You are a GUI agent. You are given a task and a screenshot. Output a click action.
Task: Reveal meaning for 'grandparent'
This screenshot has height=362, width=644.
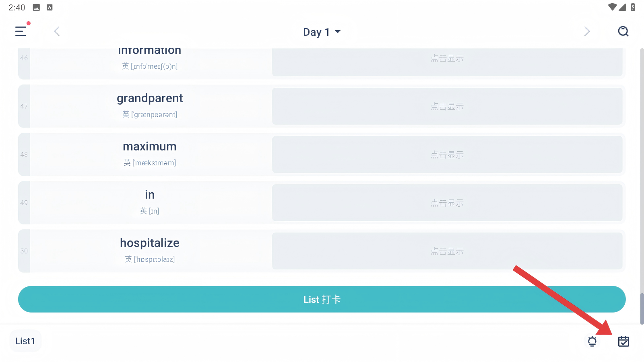(447, 106)
